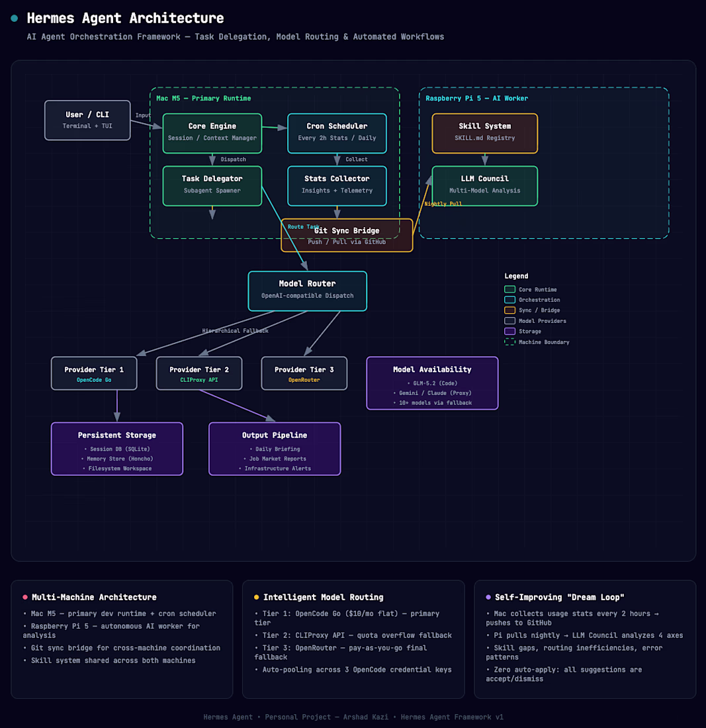This screenshot has height=728, width=706.
Task: Click the Git sync bridge bullet line
Action: [x=122, y=648]
